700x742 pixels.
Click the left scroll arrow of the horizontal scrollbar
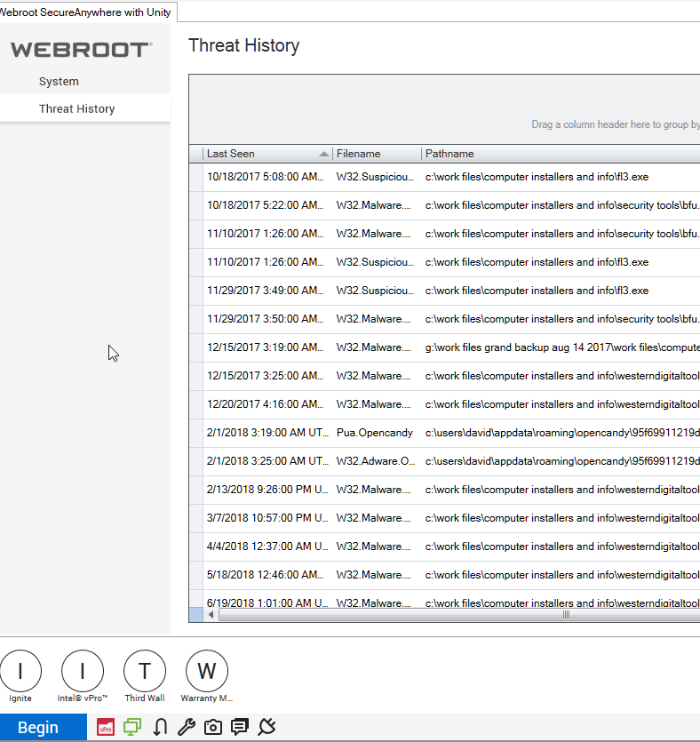(x=211, y=615)
